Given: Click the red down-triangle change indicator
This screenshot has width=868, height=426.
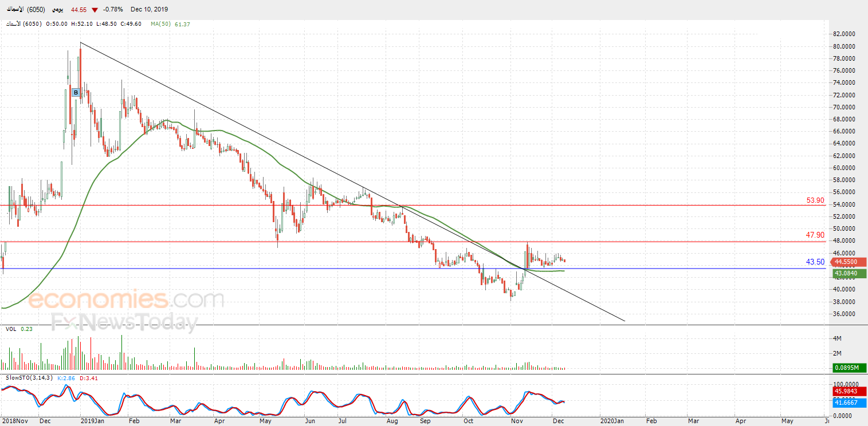Looking at the screenshot, I should coord(95,10).
